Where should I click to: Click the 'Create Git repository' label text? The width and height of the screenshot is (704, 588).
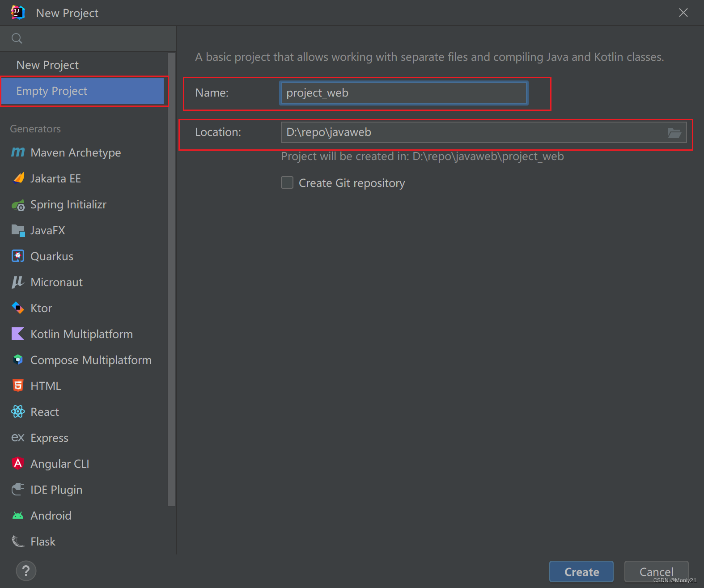click(x=352, y=183)
